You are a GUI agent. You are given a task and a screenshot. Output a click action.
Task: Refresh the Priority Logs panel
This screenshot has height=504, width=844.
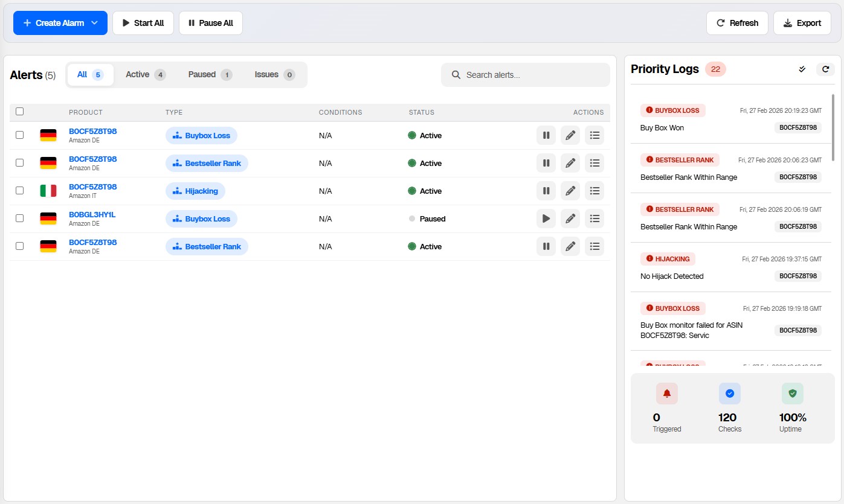point(825,69)
